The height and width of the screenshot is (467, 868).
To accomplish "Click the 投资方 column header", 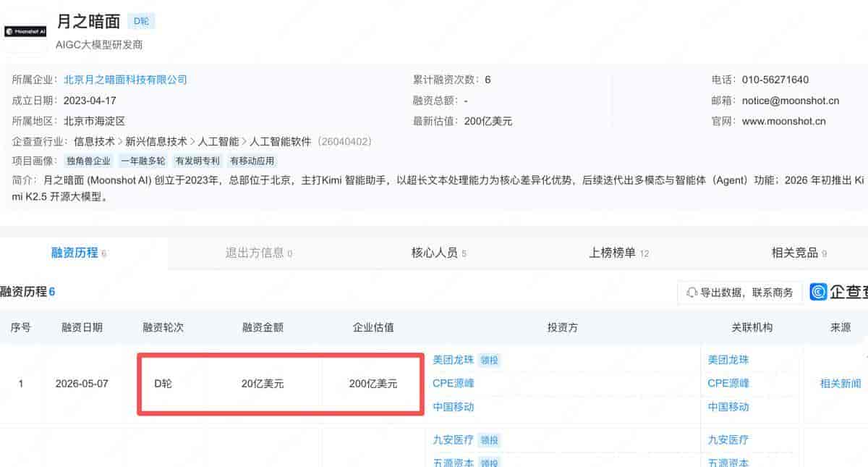I will [563, 327].
